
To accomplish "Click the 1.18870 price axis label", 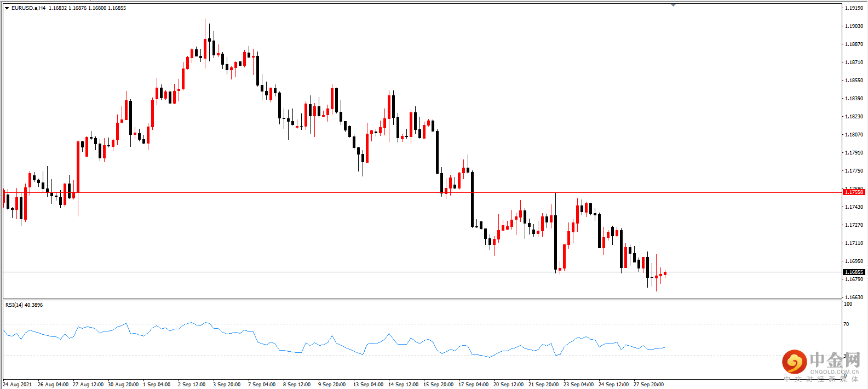I will pos(854,44).
